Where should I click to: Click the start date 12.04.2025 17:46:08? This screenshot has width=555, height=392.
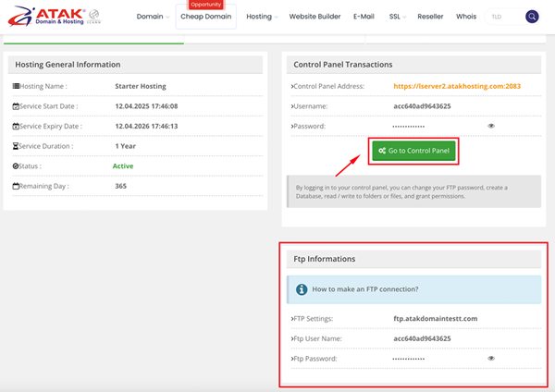[146, 106]
